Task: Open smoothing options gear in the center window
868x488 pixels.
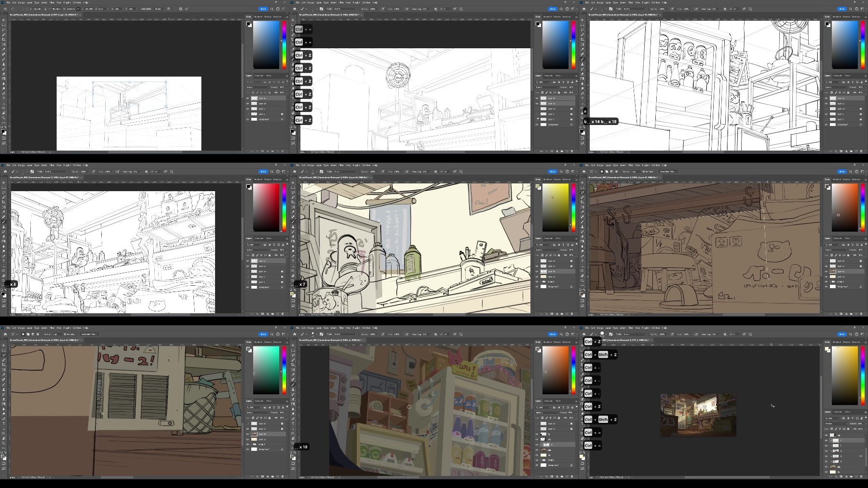Action: point(436,171)
